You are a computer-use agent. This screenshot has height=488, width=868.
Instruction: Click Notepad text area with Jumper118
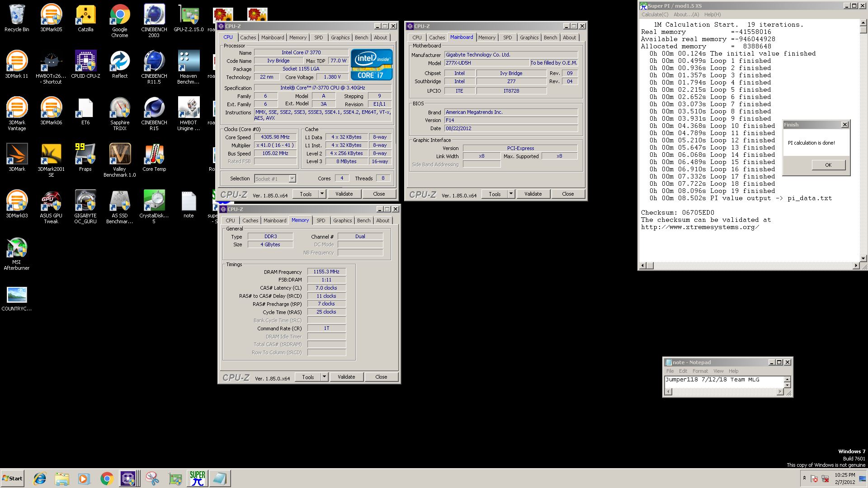(724, 382)
